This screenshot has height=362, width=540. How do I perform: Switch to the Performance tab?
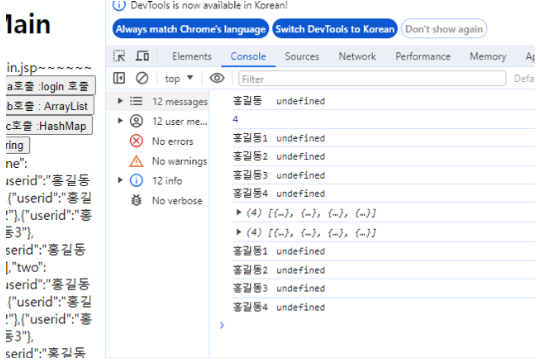423,56
